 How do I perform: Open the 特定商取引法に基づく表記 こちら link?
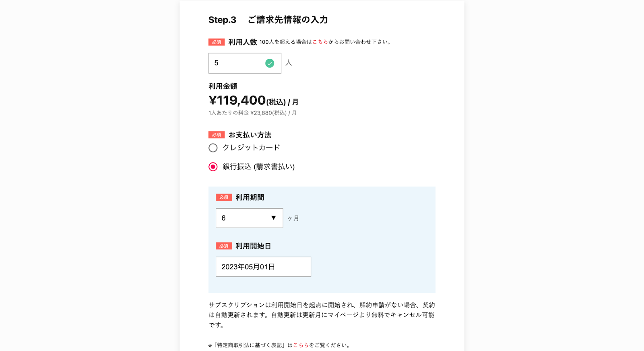(x=300, y=345)
